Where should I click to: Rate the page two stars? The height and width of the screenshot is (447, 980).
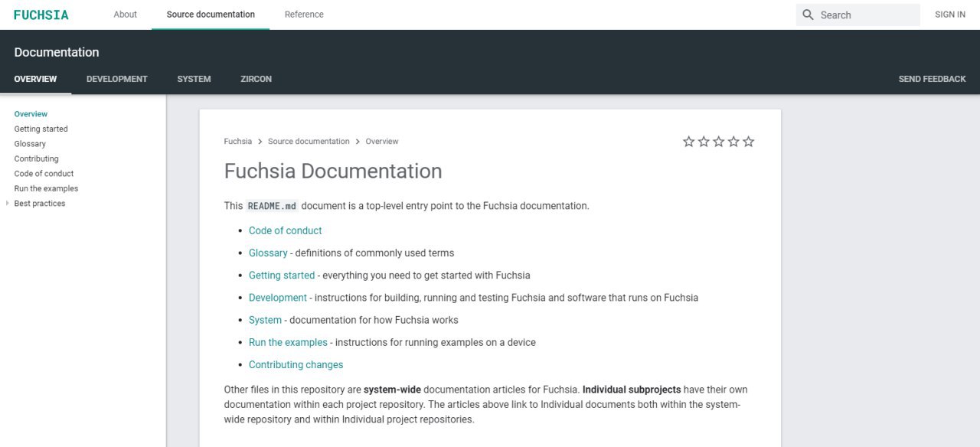coord(704,142)
